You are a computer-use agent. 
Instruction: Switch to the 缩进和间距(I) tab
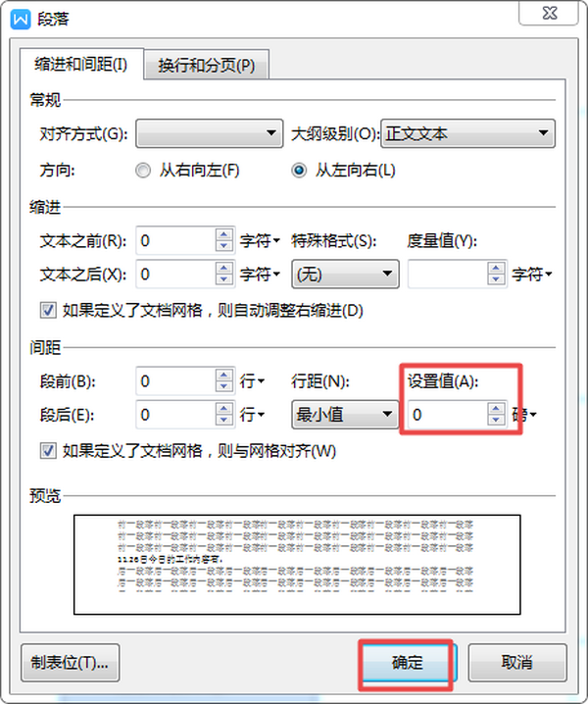81,64
